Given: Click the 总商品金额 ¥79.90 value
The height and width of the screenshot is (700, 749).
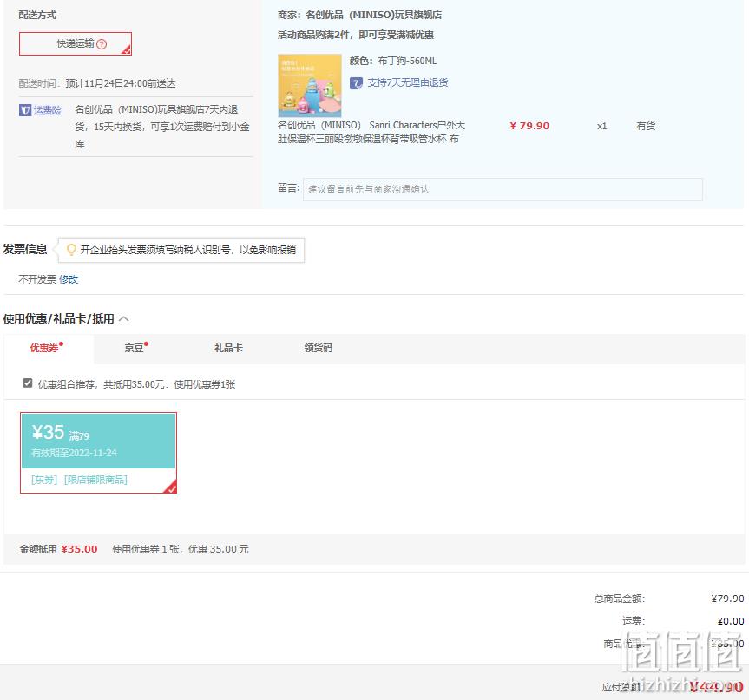Looking at the screenshot, I should click(727, 599).
